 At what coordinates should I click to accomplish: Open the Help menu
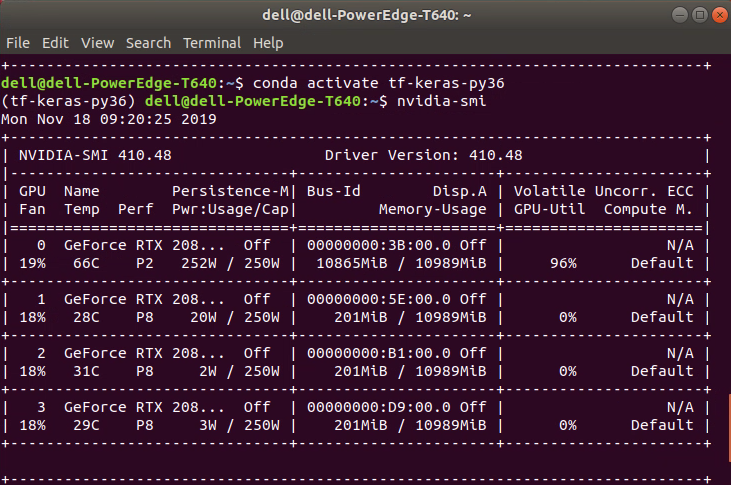[268, 43]
